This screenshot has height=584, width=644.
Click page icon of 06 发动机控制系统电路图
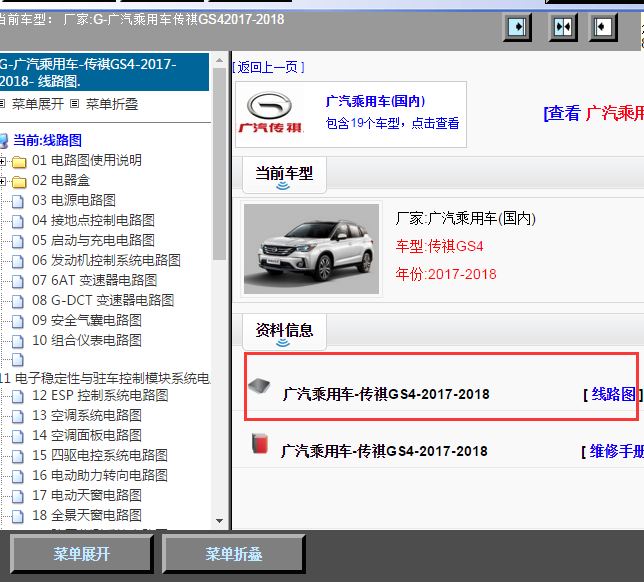[17, 261]
